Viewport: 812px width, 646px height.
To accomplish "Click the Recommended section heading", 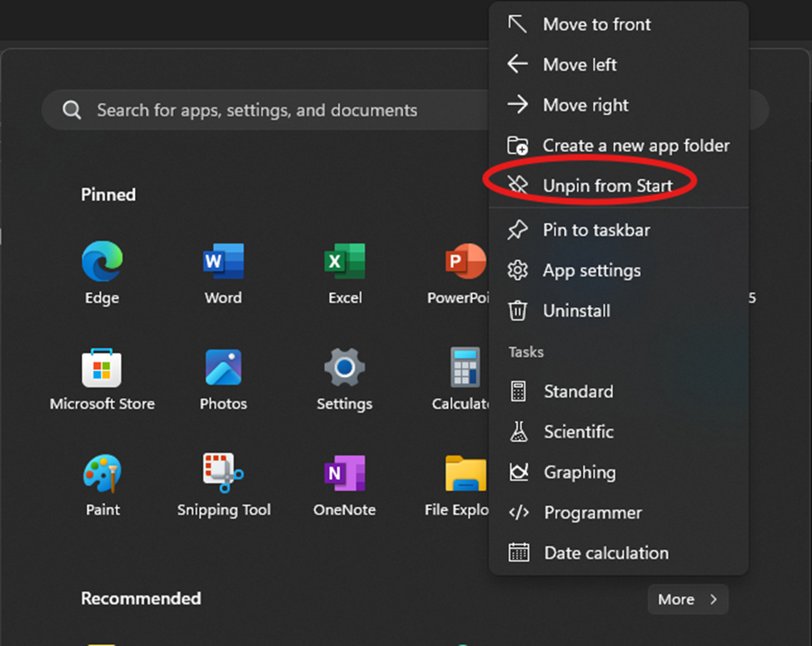I will tap(141, 599).
